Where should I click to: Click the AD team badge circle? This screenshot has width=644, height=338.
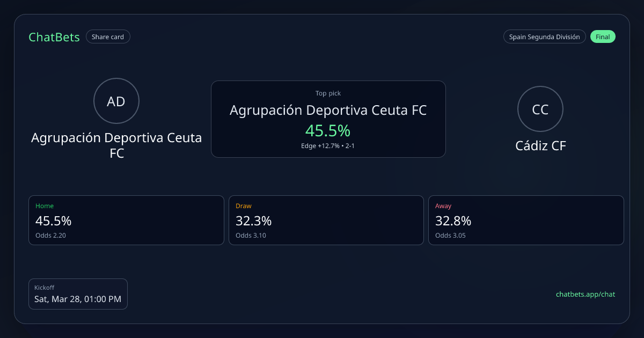116,101
